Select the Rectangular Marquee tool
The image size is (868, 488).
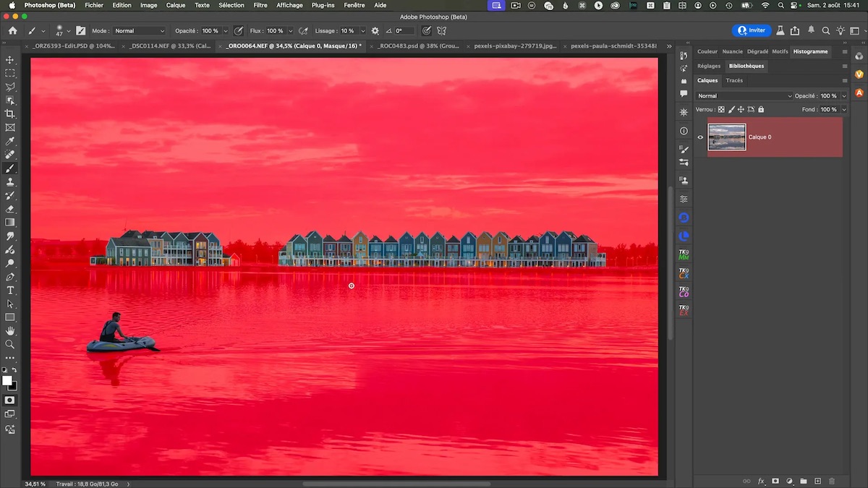[x=10, y=73]
